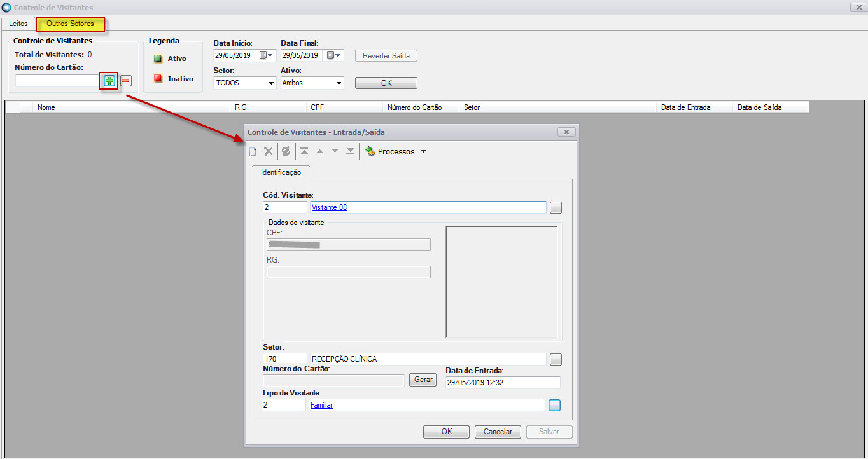Viewport: 868px width, 459px height.
Task: Expand the Ativo dropdown showing Ambos
Action: 339,83
